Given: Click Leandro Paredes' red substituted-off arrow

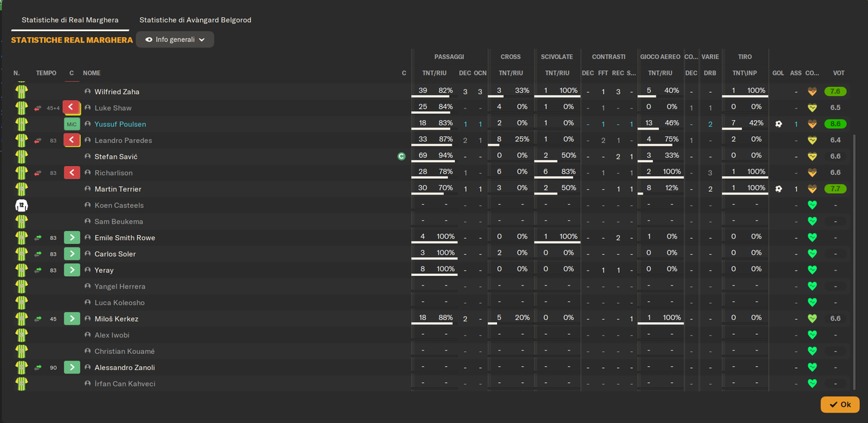Looking at the screenshot, I should [x=72, y=140].
